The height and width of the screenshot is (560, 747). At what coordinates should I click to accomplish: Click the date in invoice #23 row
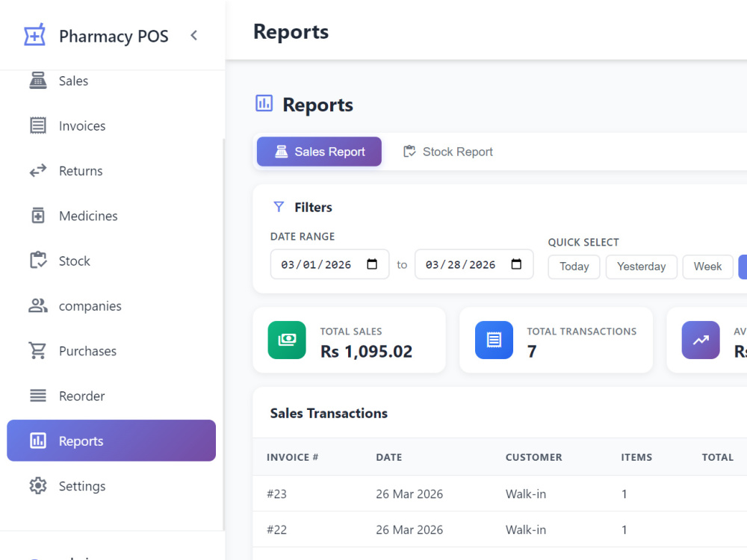pyautogui.click(x=409, y=494)
